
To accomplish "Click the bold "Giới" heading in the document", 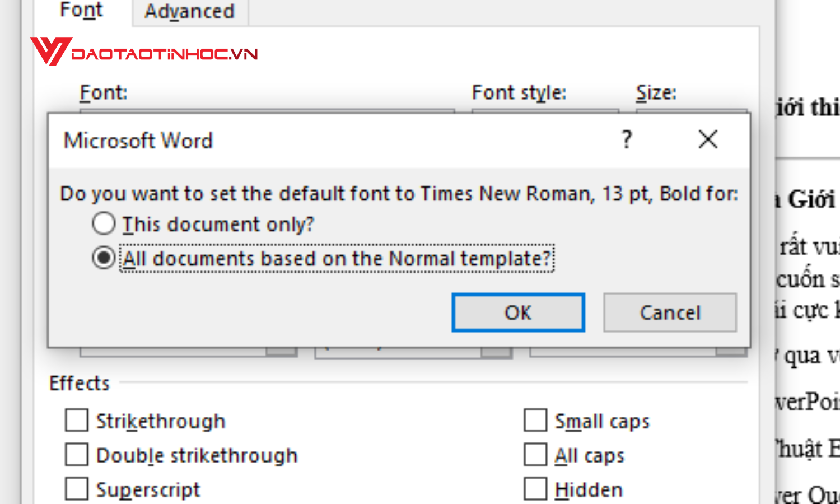I will [811, 200].
